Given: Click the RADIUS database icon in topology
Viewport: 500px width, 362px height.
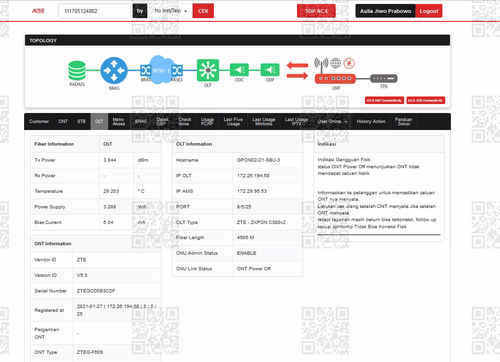Looking at the screenshot, I should (77, 70).
